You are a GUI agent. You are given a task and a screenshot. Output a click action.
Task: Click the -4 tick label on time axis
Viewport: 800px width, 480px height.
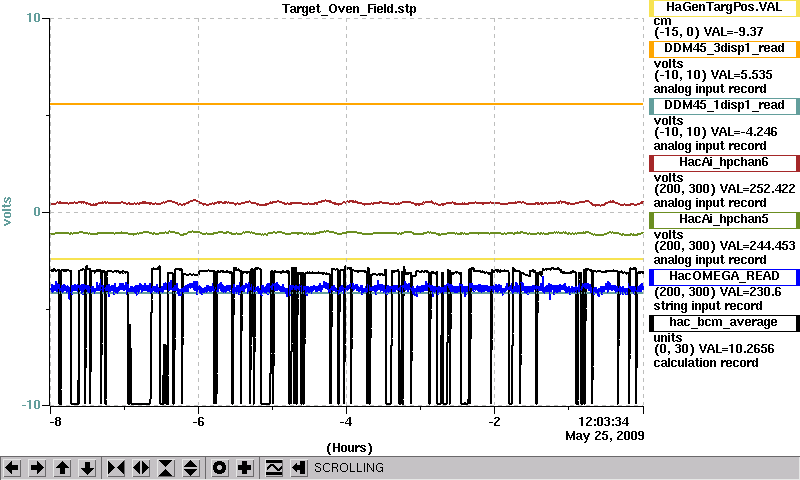pos(346,422)
